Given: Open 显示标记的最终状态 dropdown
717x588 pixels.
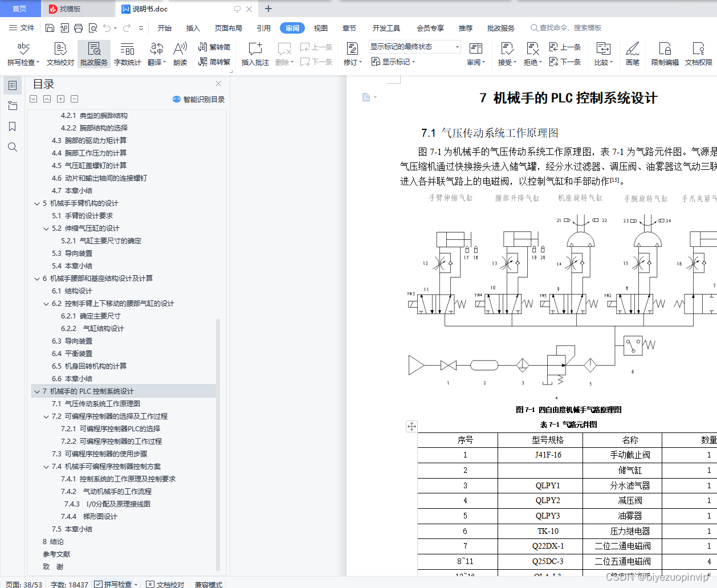Looking at the screenshot, I should click(x=414, y=47).
